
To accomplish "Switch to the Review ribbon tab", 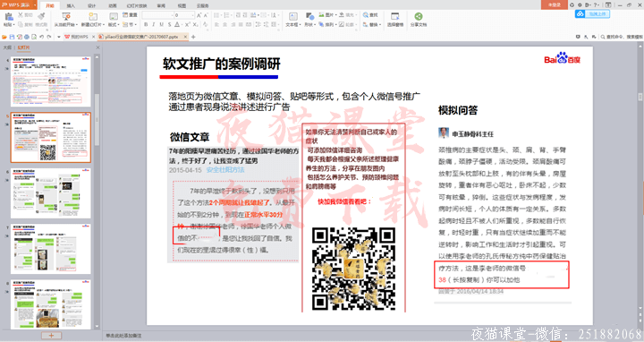I will pyautogui.click(x=161, y=5).
